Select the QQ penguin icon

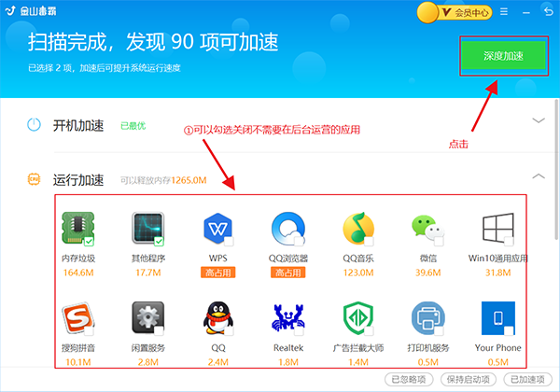click(217, 318)
